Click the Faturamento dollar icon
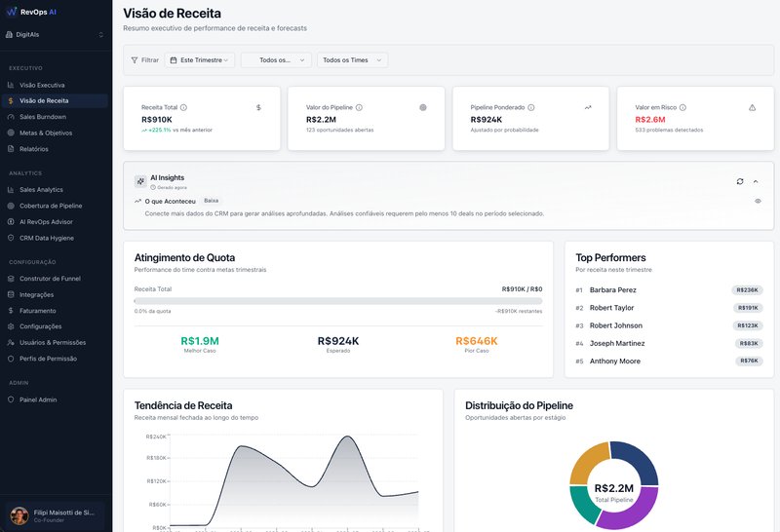Image resolution: width=780 pixels, height=532 pixels. [x=11, y=310]
